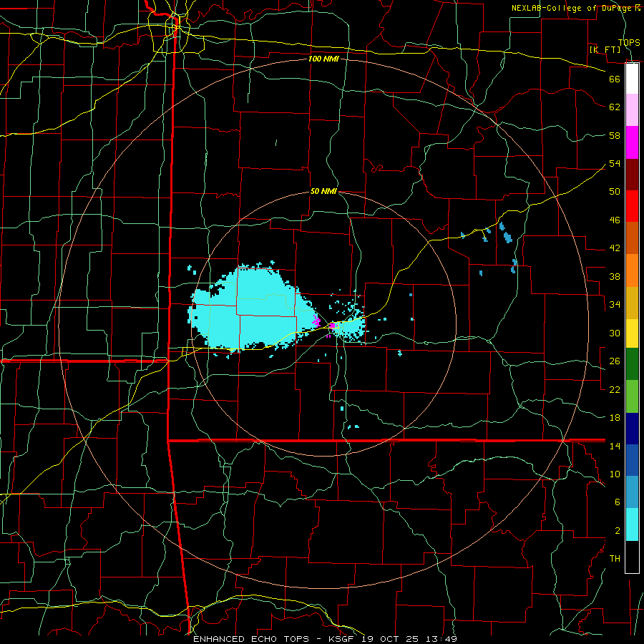The width and height of the screenshot is (644, 644).
Task: Click the black TH legend swatch
Action: (x=632, y=557)
